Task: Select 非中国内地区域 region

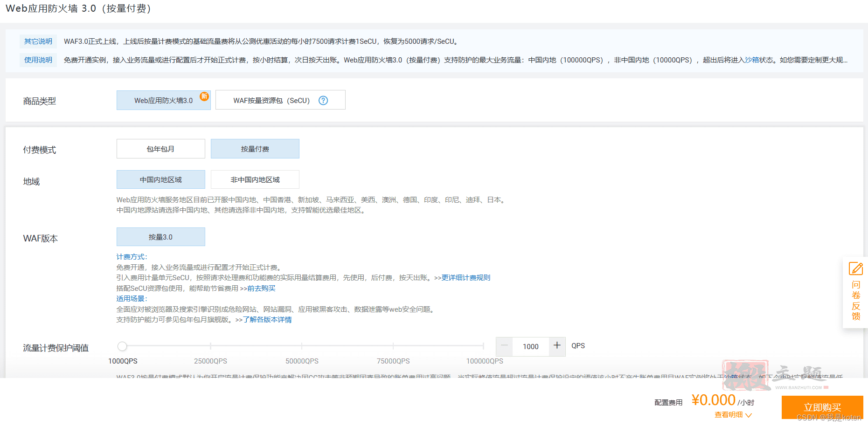Action: point(255,179)
